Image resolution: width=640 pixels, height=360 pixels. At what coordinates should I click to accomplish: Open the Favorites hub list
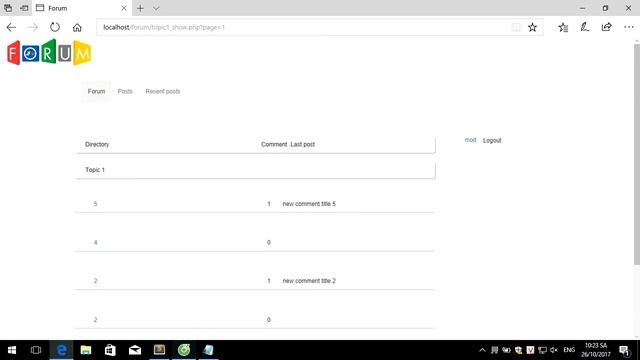click(563, 27)
